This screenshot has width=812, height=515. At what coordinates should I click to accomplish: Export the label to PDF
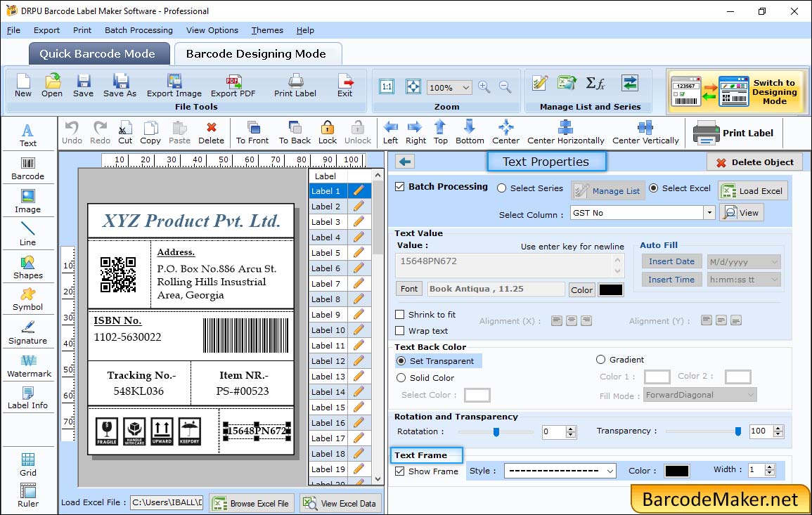[x=233, y=86]
